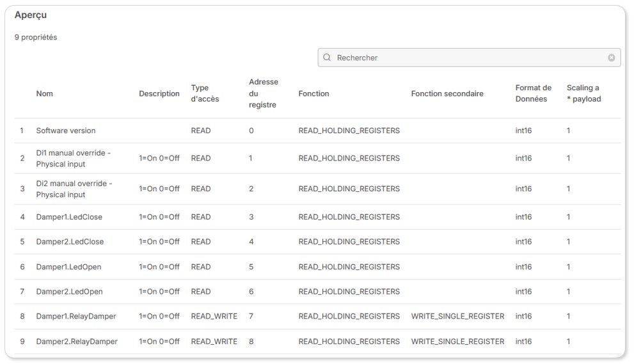Click register address 8 for Damper2.RelayDamper

point(251,342)
